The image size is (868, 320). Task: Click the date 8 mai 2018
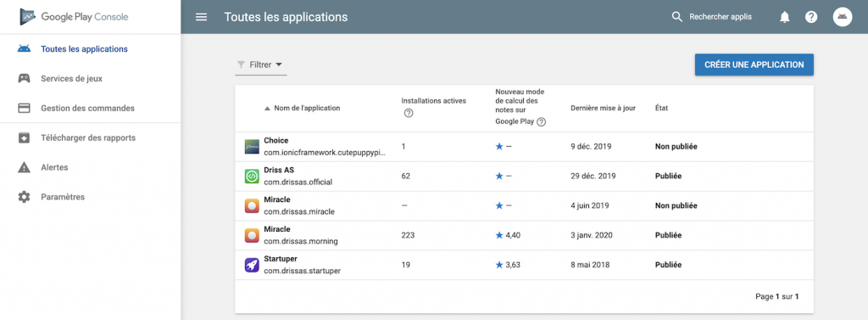click(590, 265)
